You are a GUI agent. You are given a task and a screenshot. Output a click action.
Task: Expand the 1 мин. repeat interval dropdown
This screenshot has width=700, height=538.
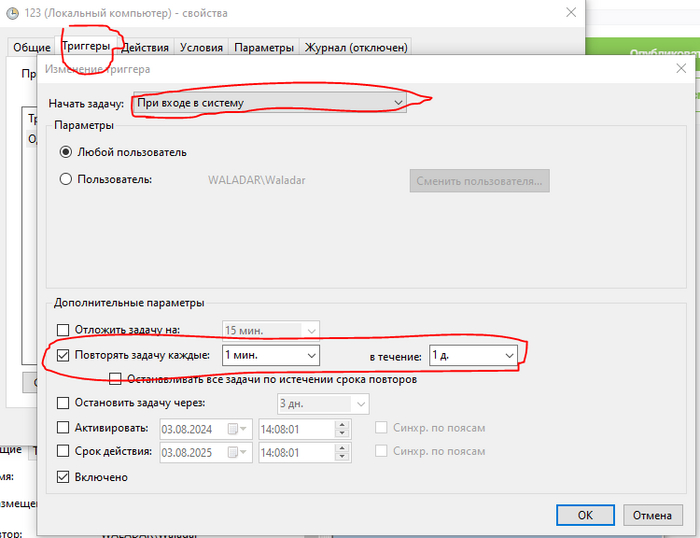(x=271, y=355)
